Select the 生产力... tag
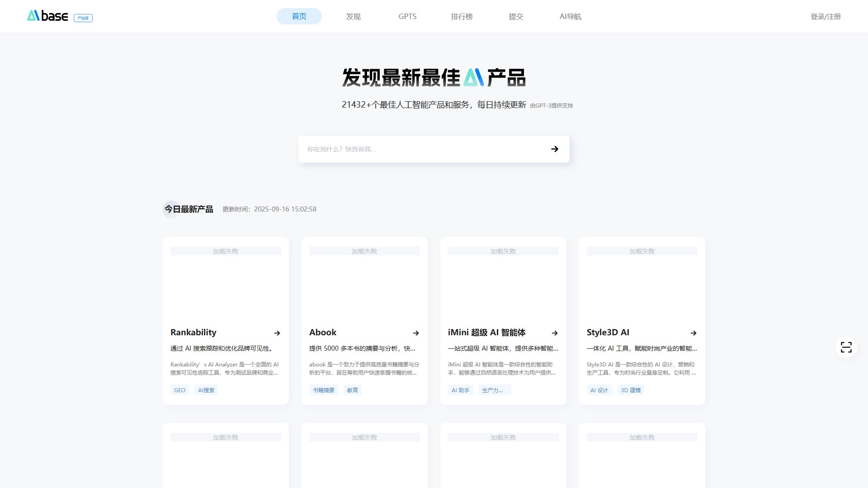This screenshot has width=868, height=488. [x=495, y=390]
